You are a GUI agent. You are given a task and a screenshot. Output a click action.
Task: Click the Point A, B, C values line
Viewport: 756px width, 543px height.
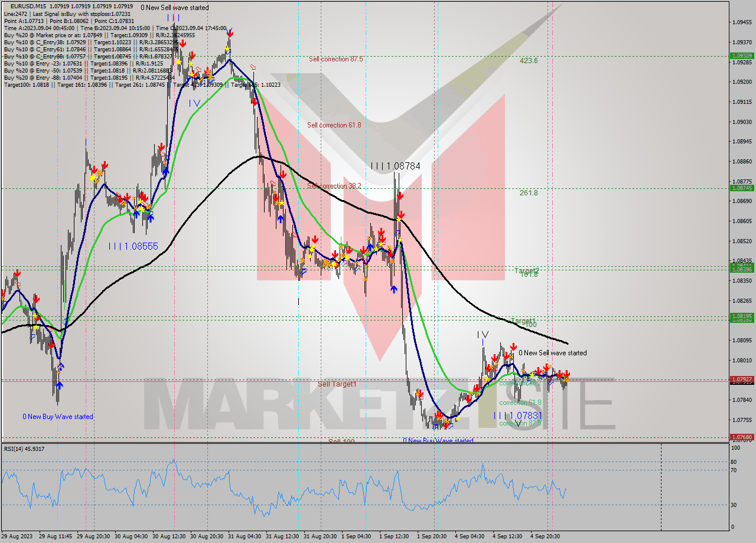tap(70, 21)
